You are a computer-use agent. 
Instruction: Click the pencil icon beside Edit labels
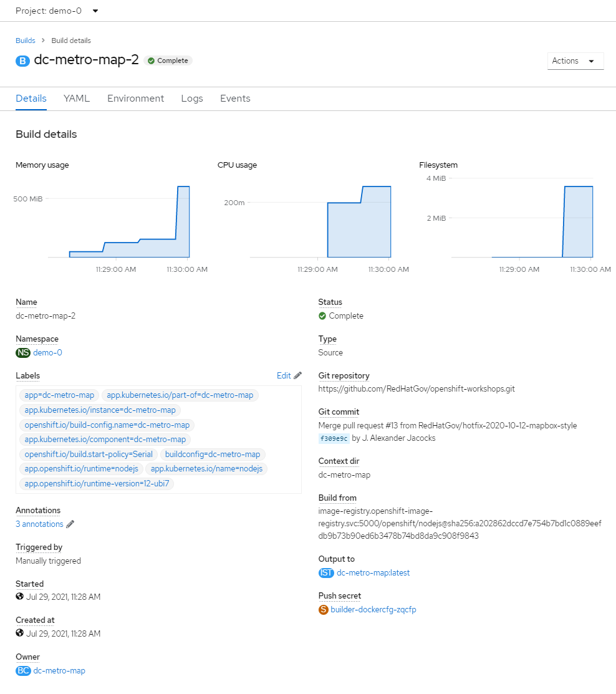click(x=297, y=375)
